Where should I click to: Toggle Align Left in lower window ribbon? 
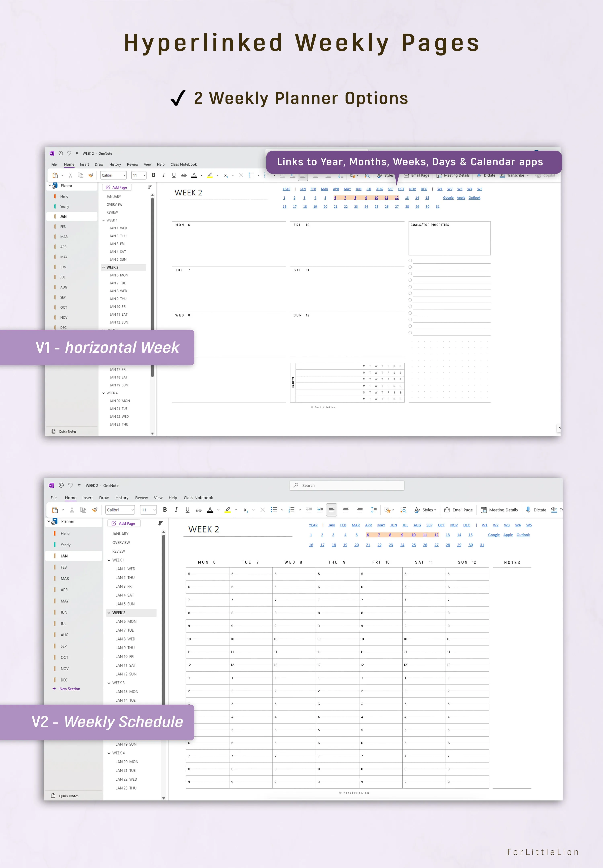(331, 510)
